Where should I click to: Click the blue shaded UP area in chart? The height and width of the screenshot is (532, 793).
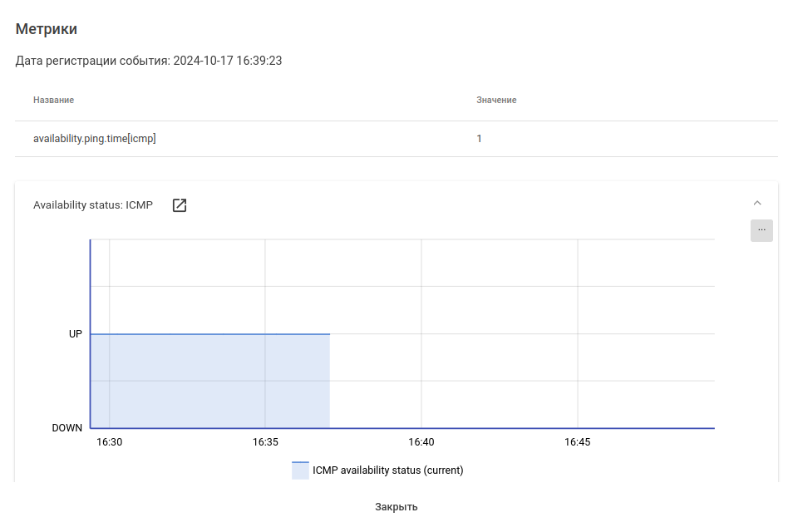pos(208,381)
